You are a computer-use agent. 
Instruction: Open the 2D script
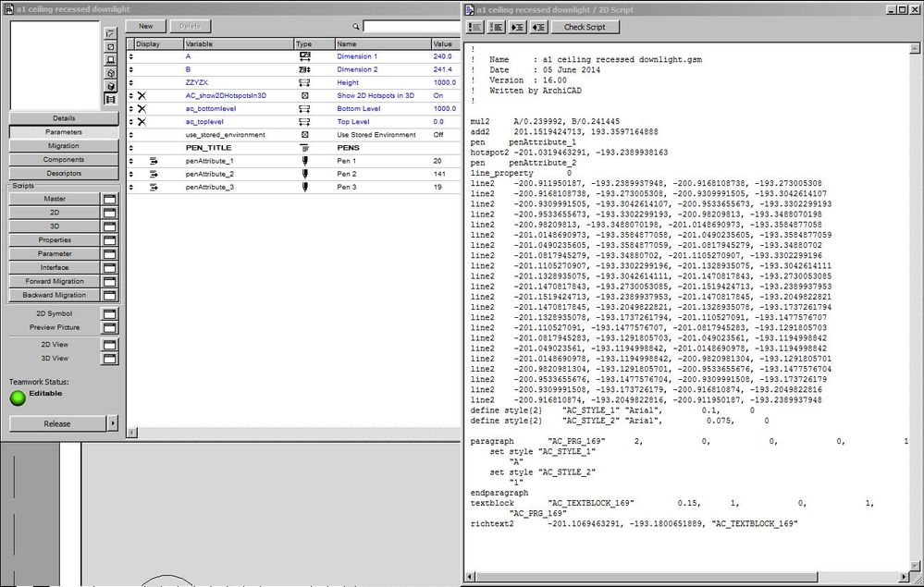tap(55, 213)
